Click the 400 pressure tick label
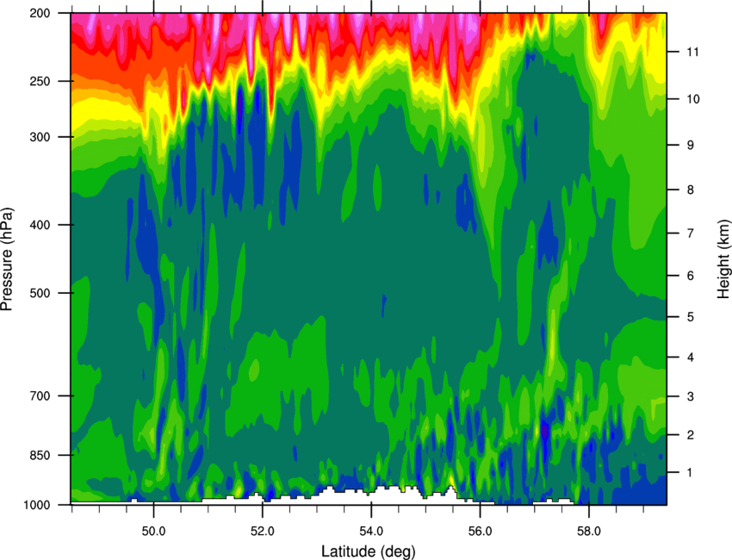732x560 pixels. 40,225
